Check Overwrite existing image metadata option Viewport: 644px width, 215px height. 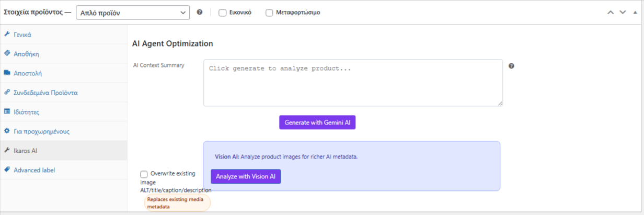pyautogui.click(x=144, y=174)
